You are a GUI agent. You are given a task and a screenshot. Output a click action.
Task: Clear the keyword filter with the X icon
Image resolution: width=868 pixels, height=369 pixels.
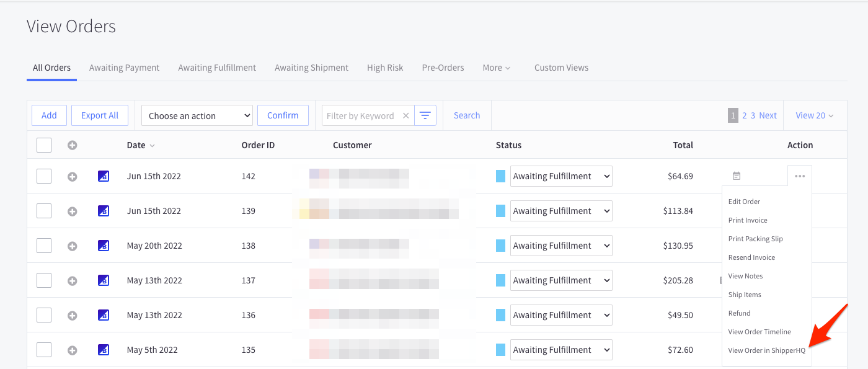pyautogui.click(x=405, y=115)
